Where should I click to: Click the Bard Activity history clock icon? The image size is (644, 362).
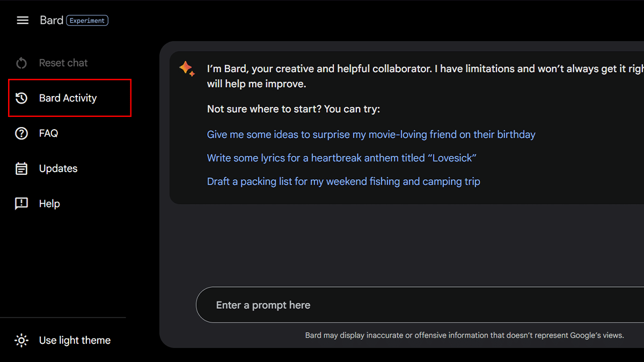21,98
